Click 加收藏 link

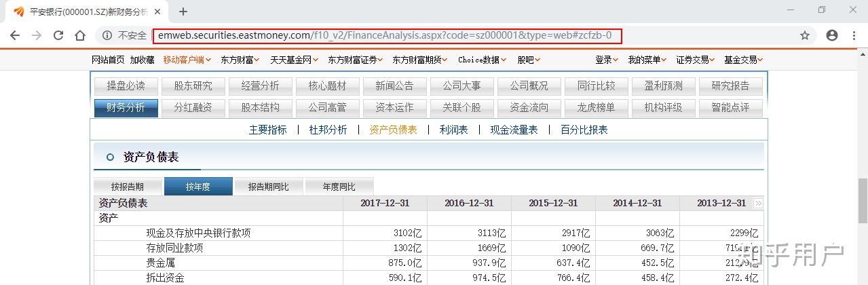click(143, 60)
